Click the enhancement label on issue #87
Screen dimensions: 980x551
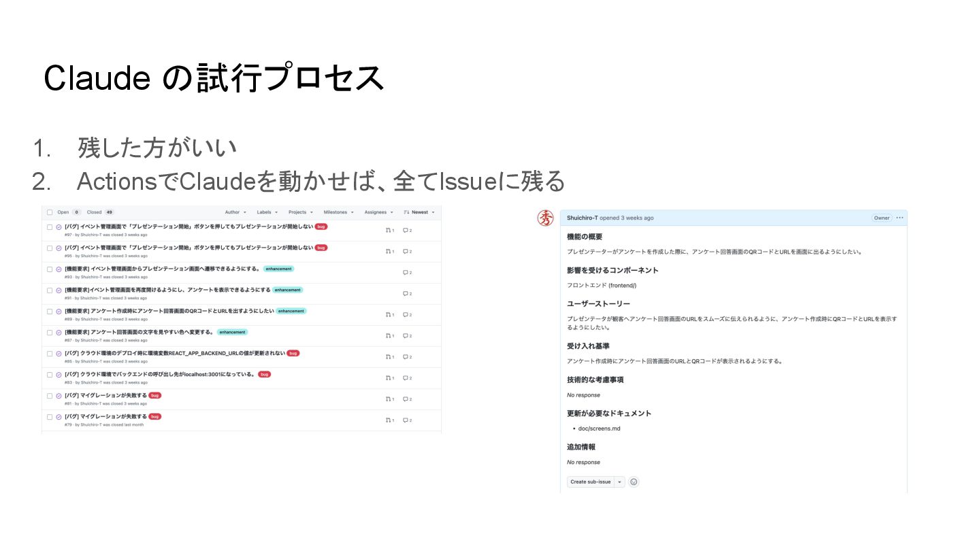click(x=233, y=332)
